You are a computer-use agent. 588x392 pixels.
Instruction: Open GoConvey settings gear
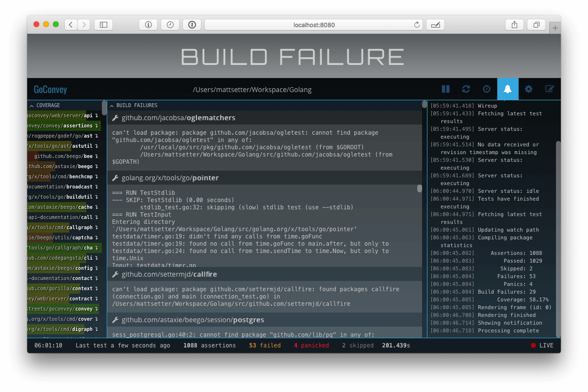pos(529,89)
